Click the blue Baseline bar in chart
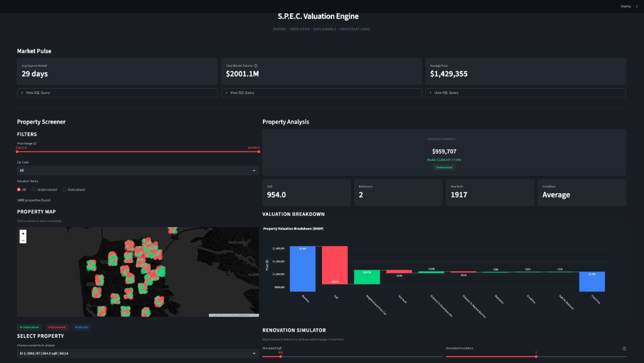Image resolution: width=644 pixels, height=363 pixels. click(303, 268)
